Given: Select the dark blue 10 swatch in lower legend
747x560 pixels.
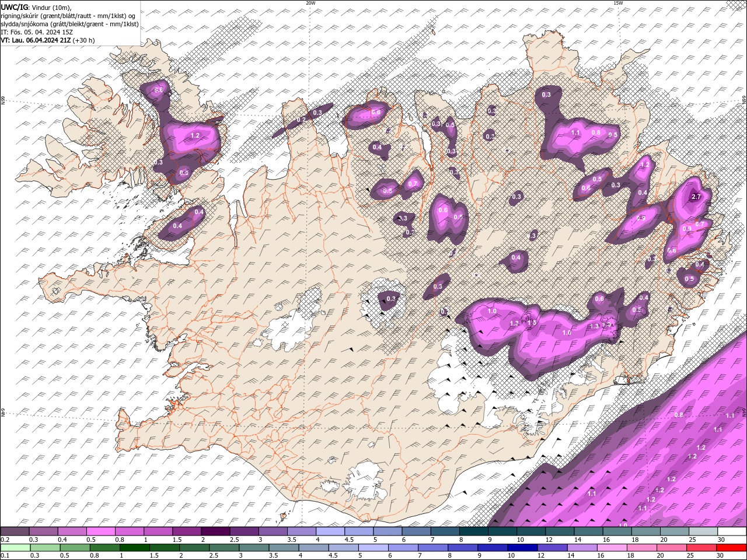Looking at the screenshot, I should tap(522, 548).
